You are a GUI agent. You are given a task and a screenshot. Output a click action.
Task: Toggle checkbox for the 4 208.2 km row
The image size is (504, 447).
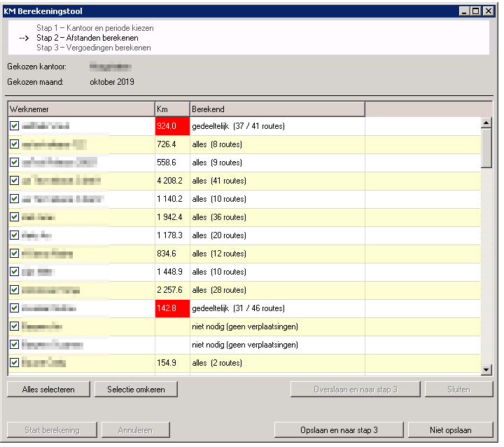[14, 181]
